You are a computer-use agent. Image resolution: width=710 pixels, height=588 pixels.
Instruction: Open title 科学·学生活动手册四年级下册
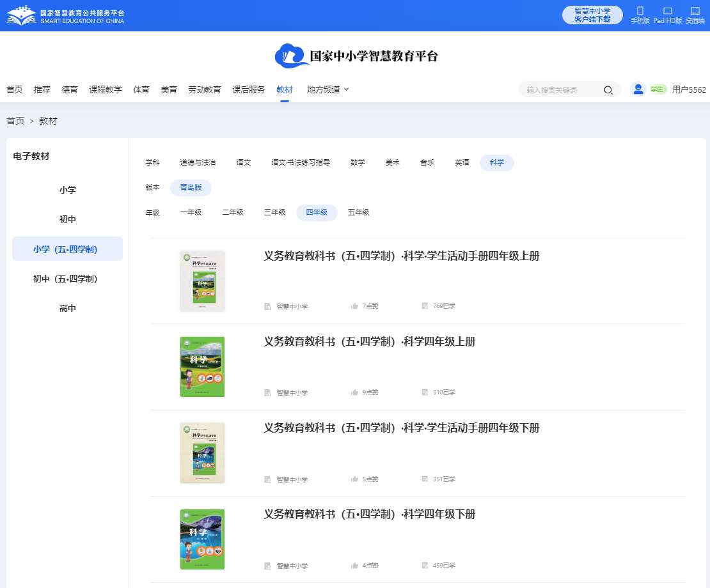coord(402,428)
